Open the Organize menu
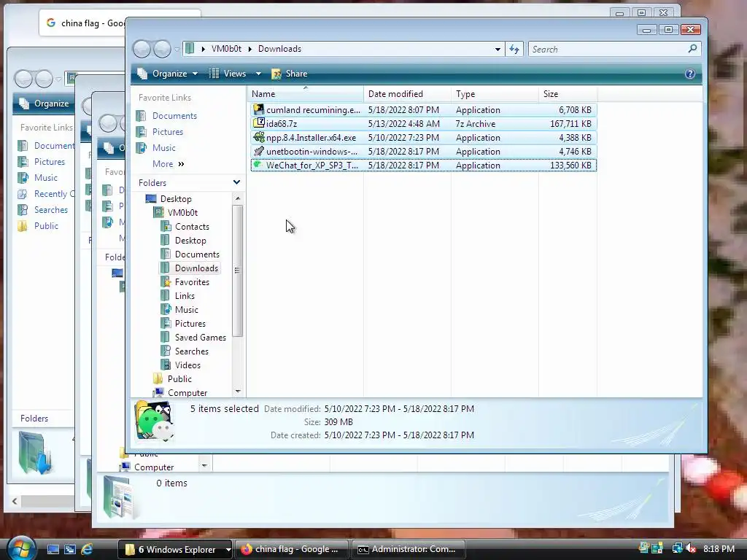Screen dimensions: 747x560 point(167,74)
